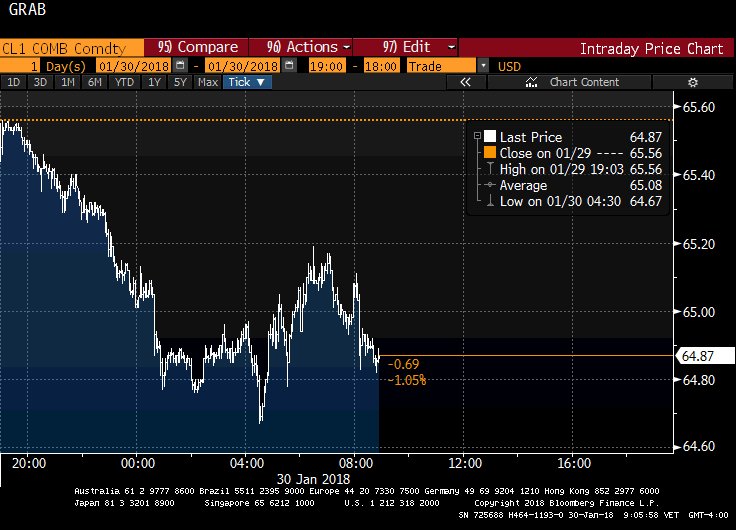Image resolution: width=736 pixels, height=530 pixels.
Task: Open the start date calendar picker
Action: [x=179, y=65]
